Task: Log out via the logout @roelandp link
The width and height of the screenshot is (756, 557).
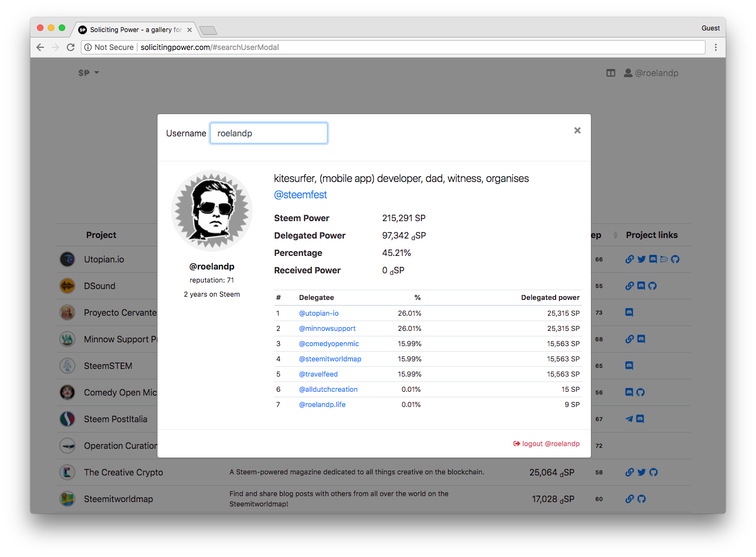Action: 546,443
